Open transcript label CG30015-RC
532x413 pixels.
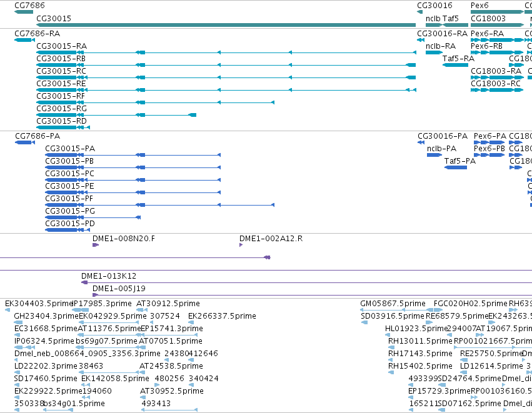click(x=61, y=71)
